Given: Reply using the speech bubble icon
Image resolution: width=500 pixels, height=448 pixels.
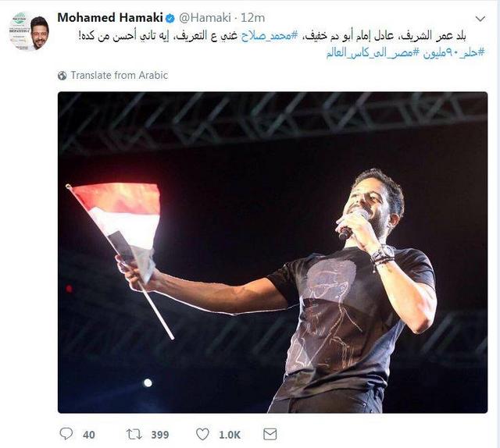Looking at the screenshot, I should pyautogui.click(x=66, y=434).
